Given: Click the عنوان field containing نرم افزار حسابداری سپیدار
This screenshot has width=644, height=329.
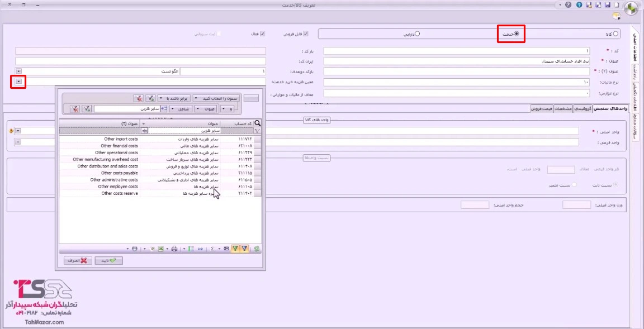Looking at the screenshot, I should 457,61.
